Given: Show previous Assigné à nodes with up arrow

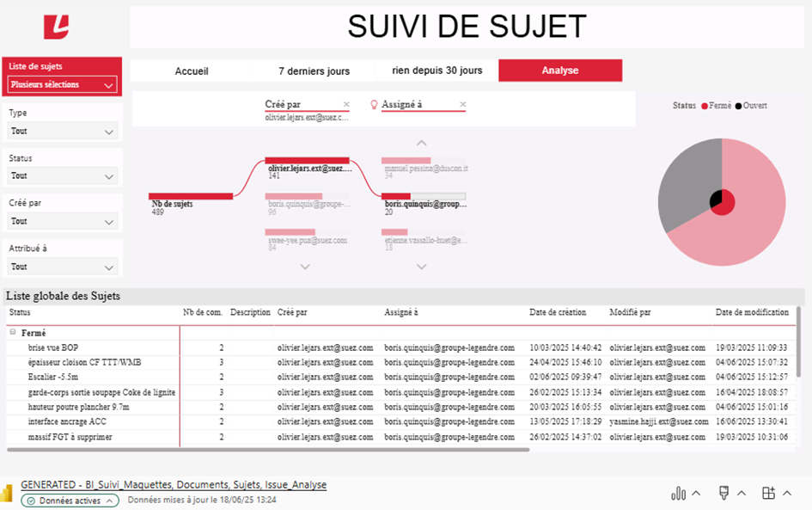Looking at the screenshot, I should pyautogui.click(x=422, y=143).
